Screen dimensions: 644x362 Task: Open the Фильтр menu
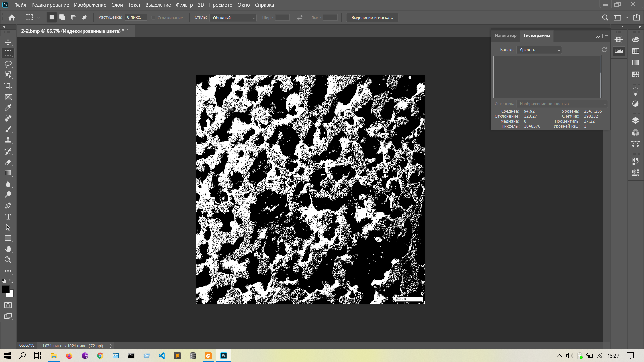(x=184, y=5)
